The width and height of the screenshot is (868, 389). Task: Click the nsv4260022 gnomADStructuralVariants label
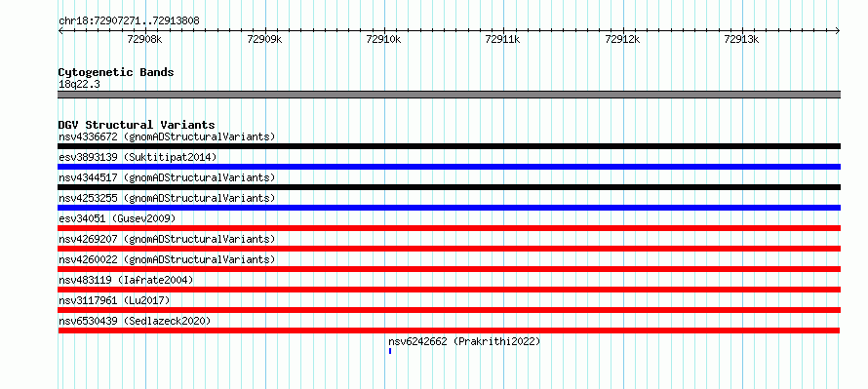tap(167, 259)
